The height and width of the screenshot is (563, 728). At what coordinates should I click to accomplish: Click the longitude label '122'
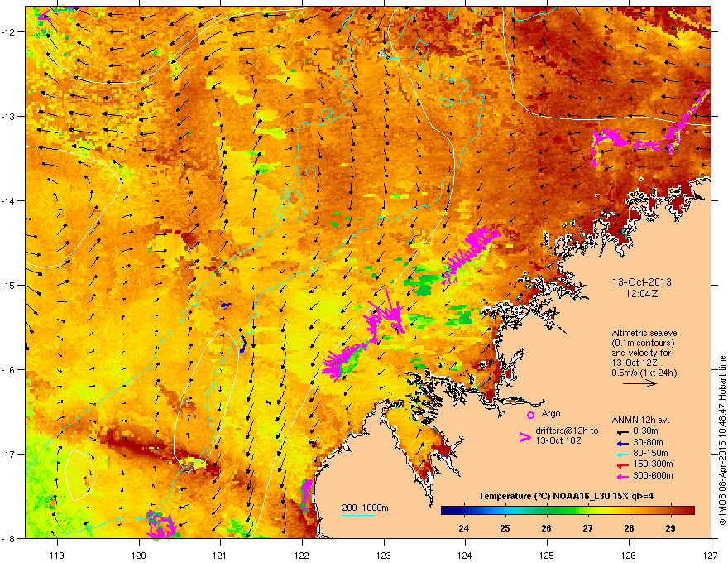pyautogui.click(x=302, y=556)
